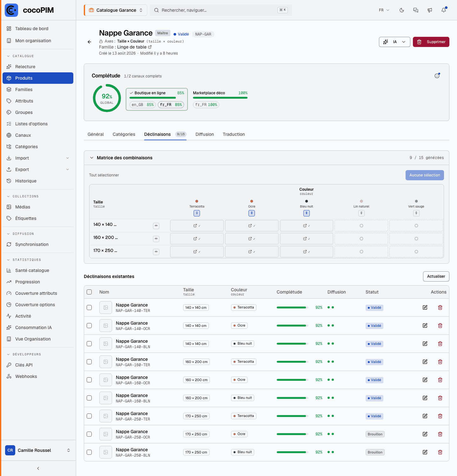The height and width of the screenshot is (476, 457).
Task: Open announcements megaphone icon
Action: 430,10
